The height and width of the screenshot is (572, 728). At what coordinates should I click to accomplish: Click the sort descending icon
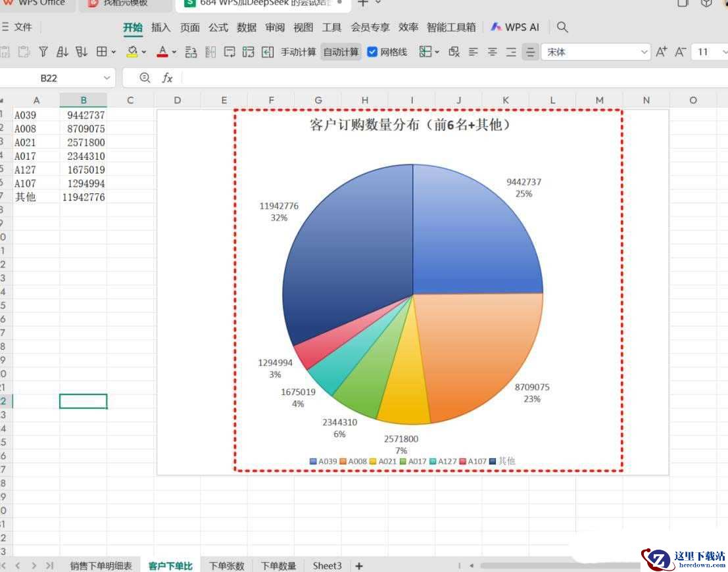tap(82, 51)
